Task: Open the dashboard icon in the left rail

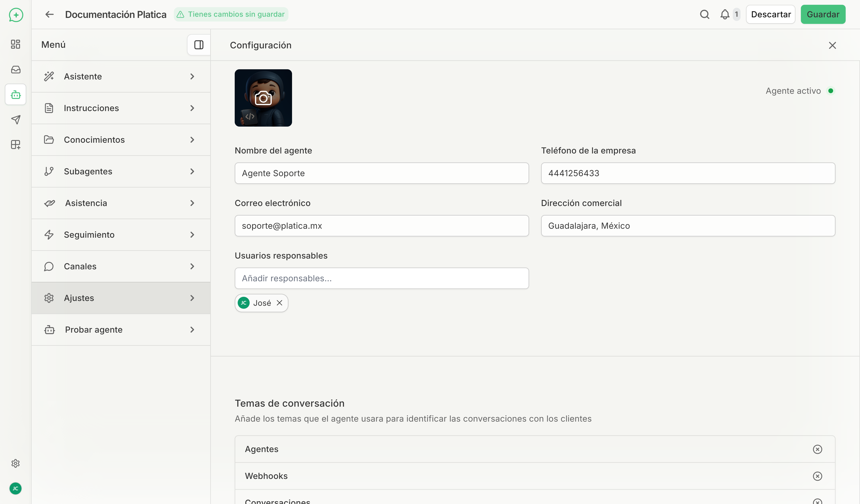Action: point(15,44)
